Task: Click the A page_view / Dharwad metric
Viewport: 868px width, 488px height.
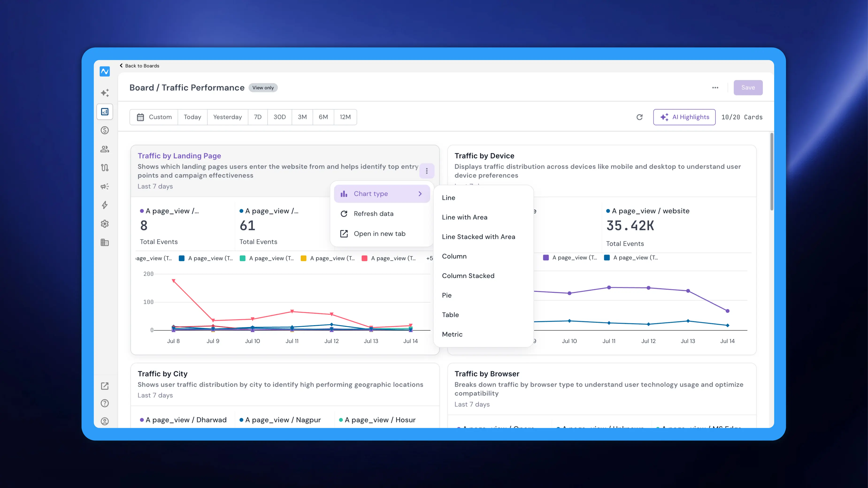Action: [183, 420]
